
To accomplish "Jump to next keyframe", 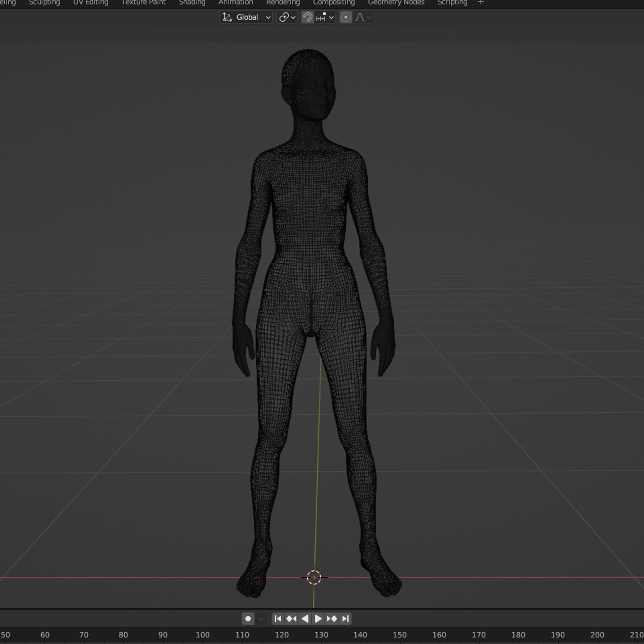I will [332, 619].
